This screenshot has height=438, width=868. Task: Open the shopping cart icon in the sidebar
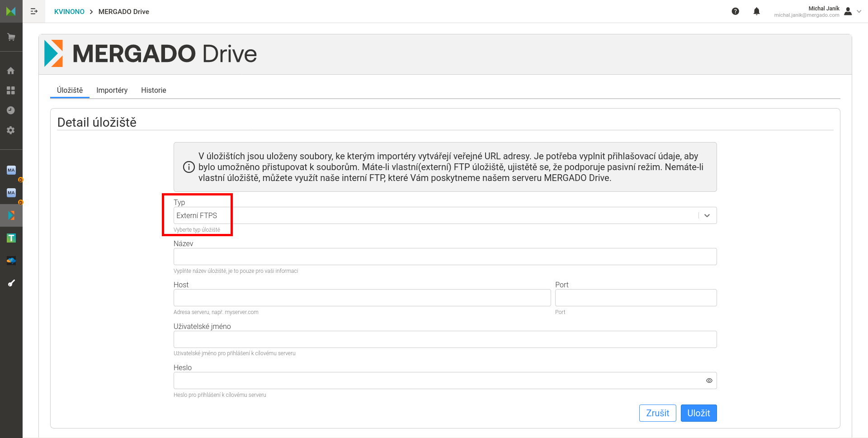pos(11,37)
